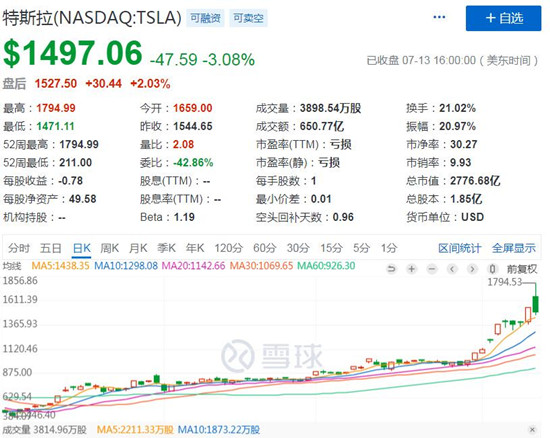Click the 市净率 value 30.27
Image resolution: width=550 pixels, height=438 pixels.
[463, 144]
